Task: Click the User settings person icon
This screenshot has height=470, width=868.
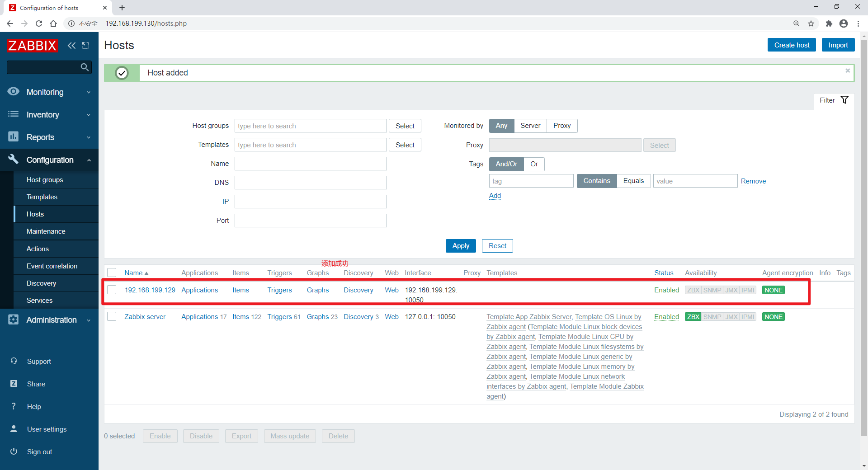Action: 14,429
